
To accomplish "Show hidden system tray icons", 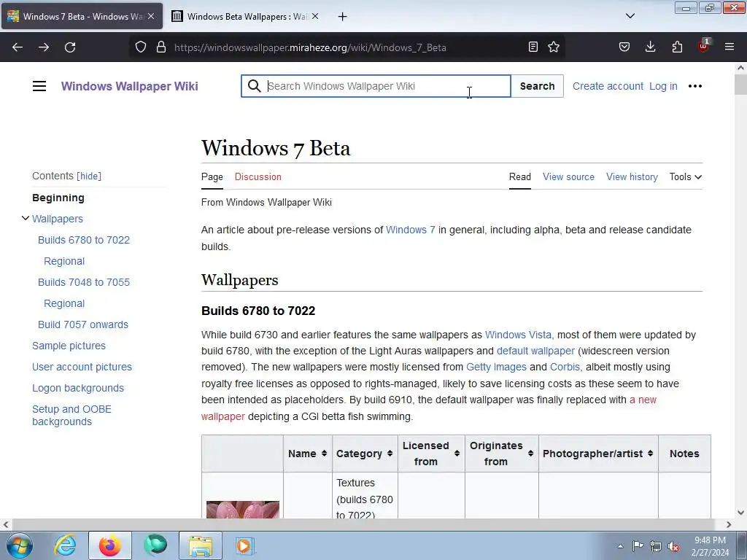I will pos(620,546).
